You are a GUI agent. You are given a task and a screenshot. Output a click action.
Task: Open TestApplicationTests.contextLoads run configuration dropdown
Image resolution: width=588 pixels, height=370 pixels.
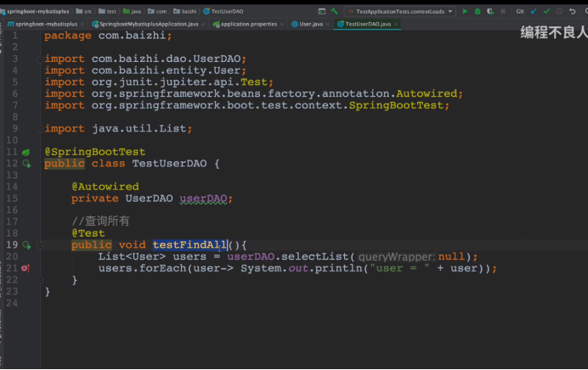[x=399, y=11]
